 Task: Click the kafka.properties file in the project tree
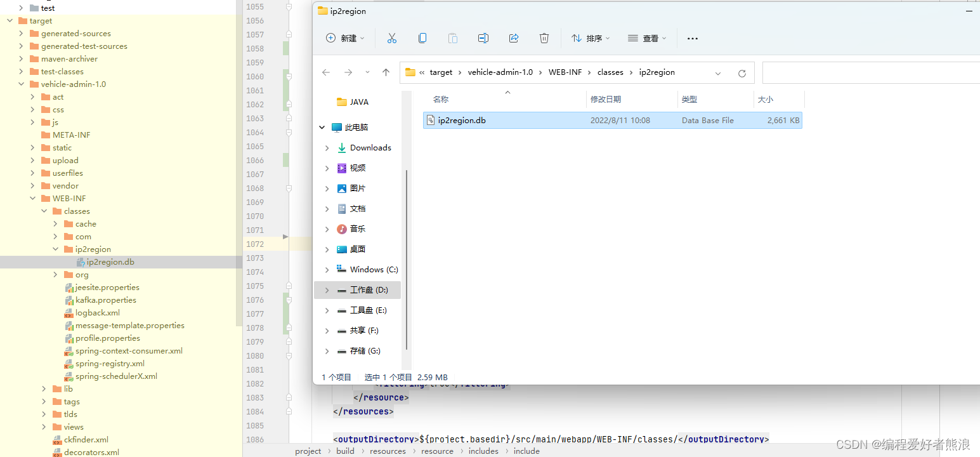click(x=107, y=300)
